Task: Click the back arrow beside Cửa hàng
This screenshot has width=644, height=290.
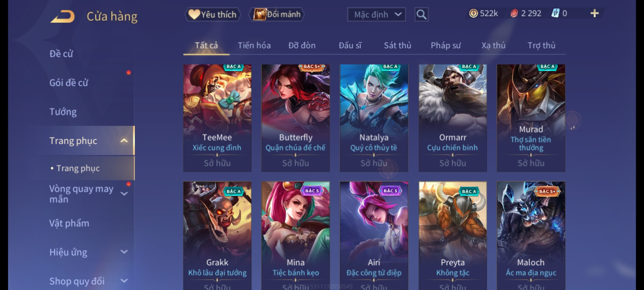Action: (x=63, y=17)
